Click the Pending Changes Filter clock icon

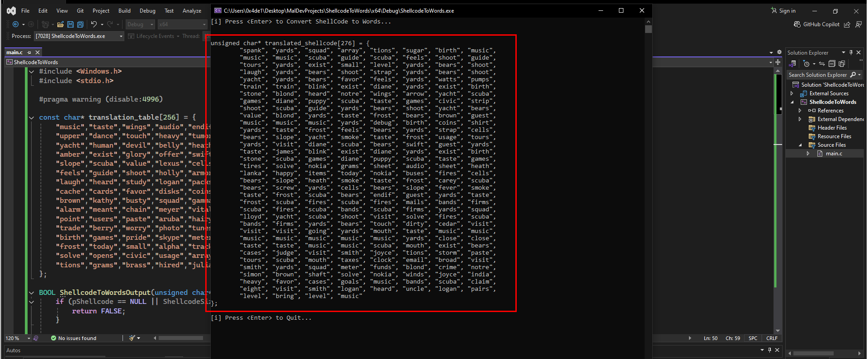coord(807,64)
